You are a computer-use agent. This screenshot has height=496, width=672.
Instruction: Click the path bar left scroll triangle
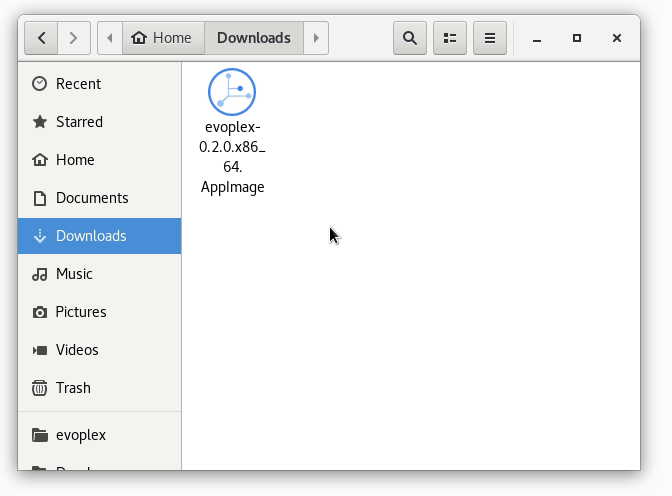110,38
